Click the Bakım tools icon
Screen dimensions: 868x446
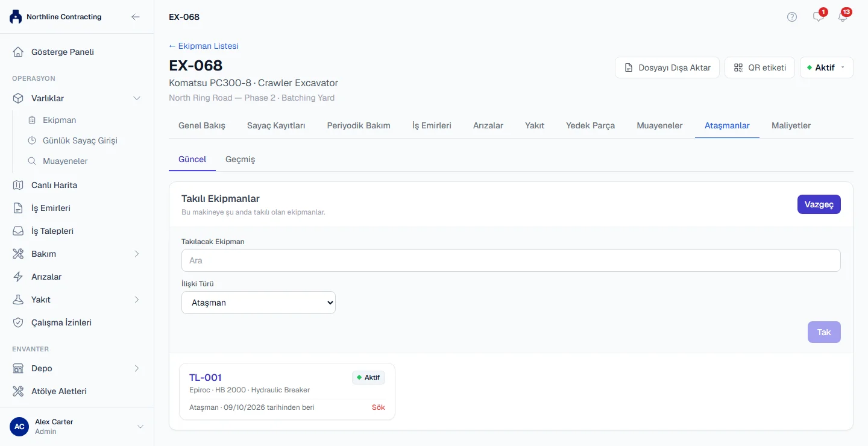[19, 254]
